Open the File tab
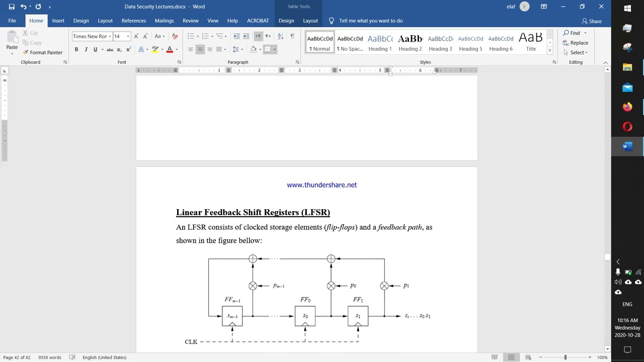Viewport: 644px width, 362px height. point(12,21)
